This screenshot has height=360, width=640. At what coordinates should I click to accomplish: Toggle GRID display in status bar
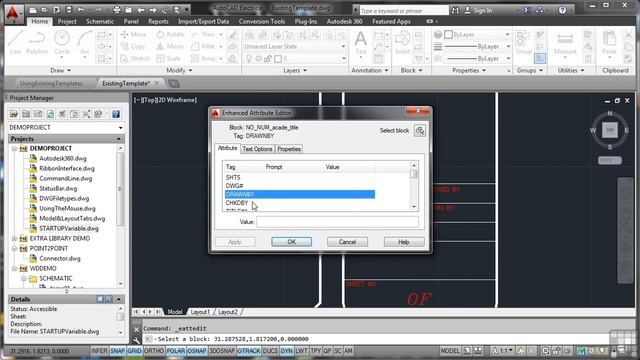134,351
